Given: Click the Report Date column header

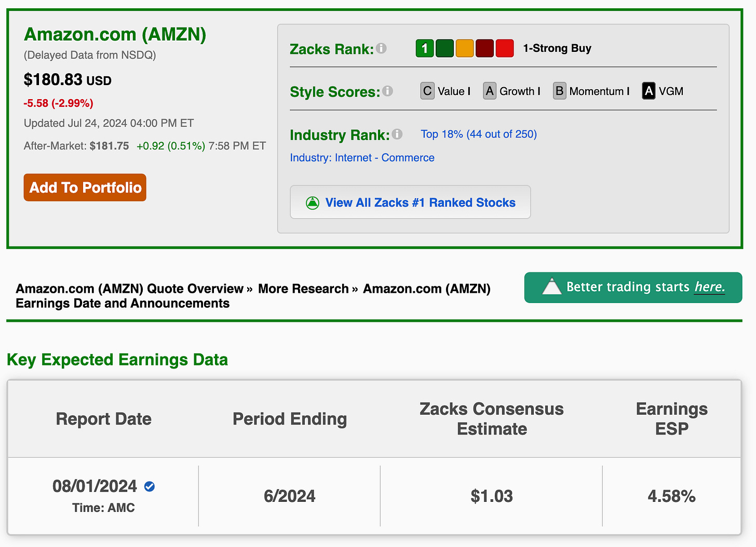Looking at the screenshot, I should (x=103, y=419).
